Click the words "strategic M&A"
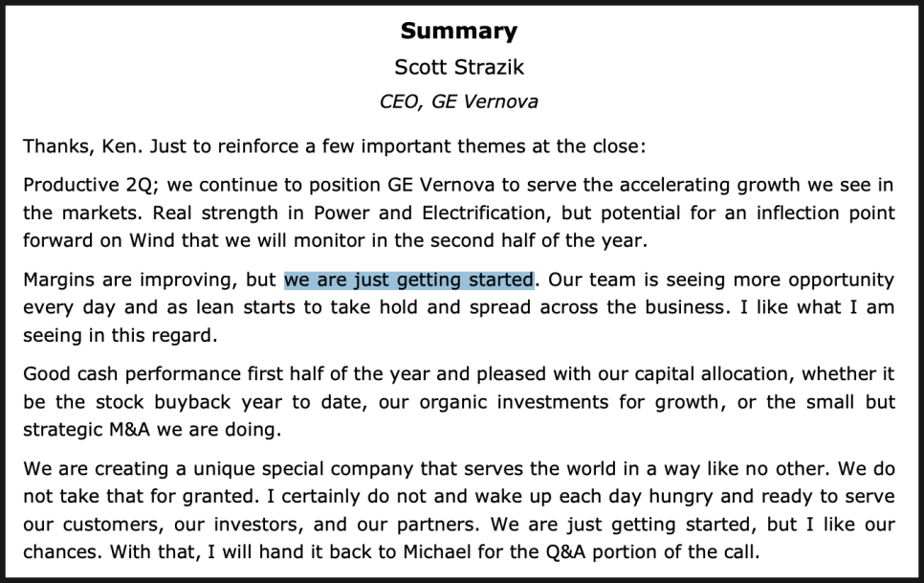Screen dimensions: 924x583 click(87, 430)
